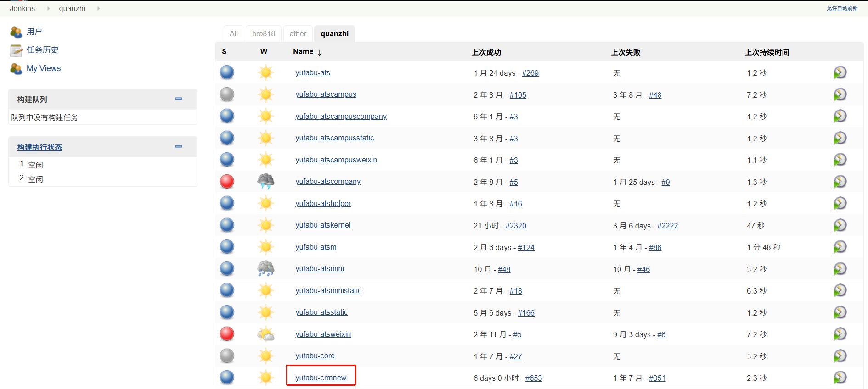868x389 pixels.
Task: Select the other view tab
Action: point(298,33)
